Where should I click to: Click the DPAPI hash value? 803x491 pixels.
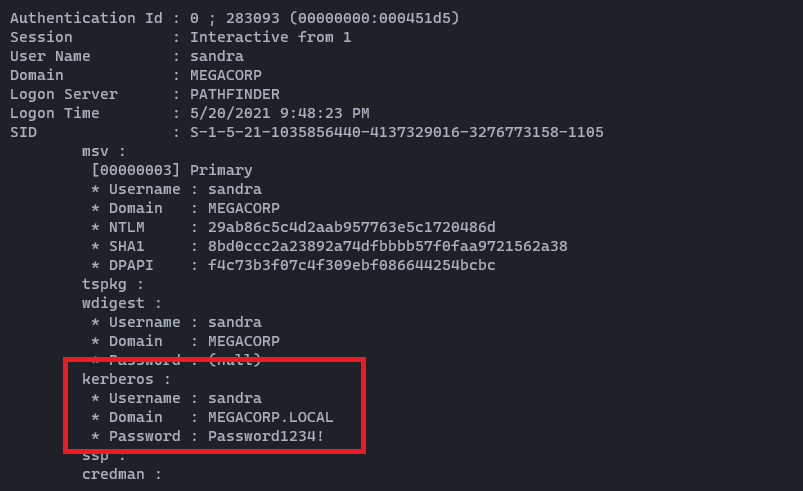[351, 265]
